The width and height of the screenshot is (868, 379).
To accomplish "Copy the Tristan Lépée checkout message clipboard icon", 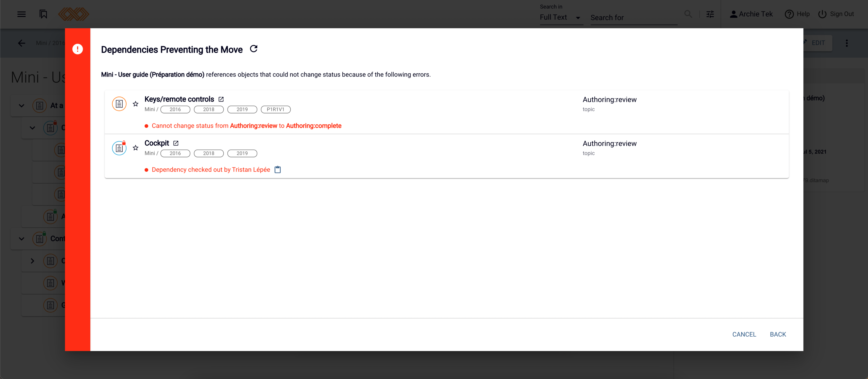I will point(278,169).
